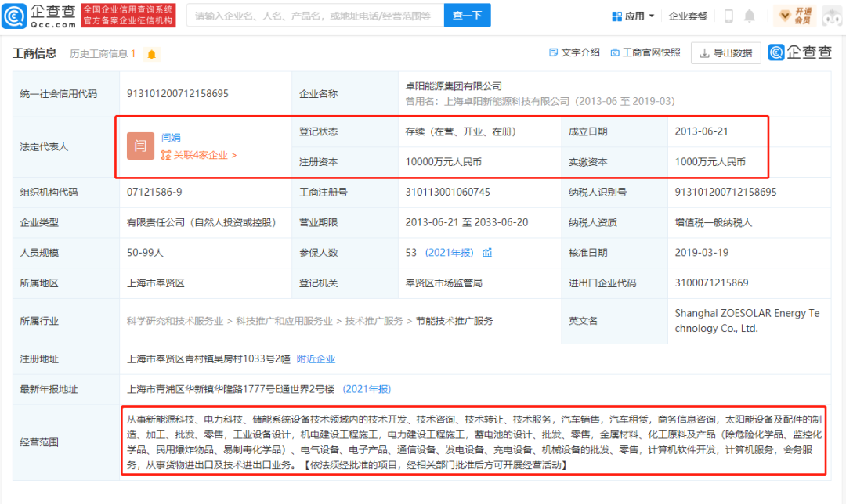846x504 pixels.
Task: Click the 科技推广和应用服务业 industry link
Action: click(x=284, y=322)
